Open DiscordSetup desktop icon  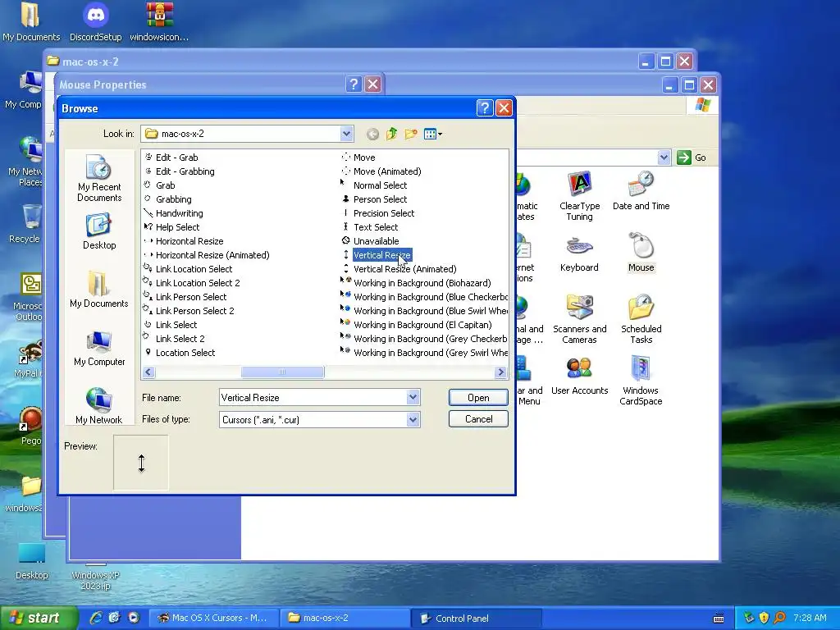[95, 22]
